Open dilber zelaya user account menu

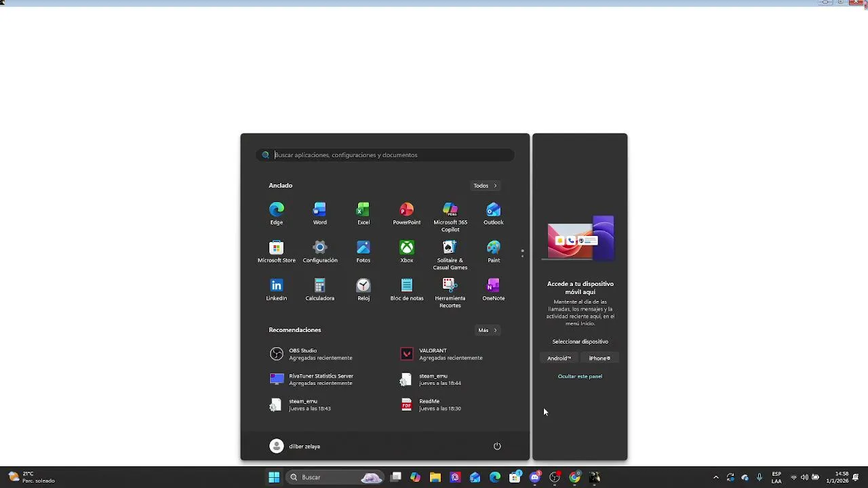pos(295,446)
